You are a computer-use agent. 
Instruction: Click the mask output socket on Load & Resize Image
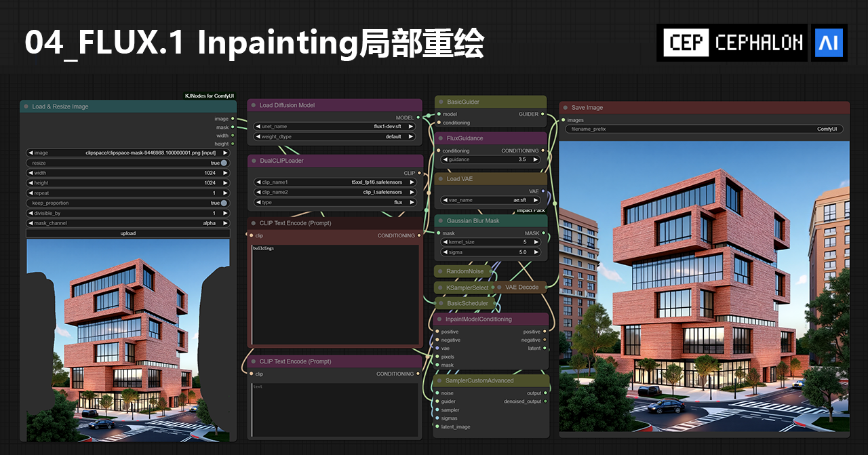coord(233,127)
